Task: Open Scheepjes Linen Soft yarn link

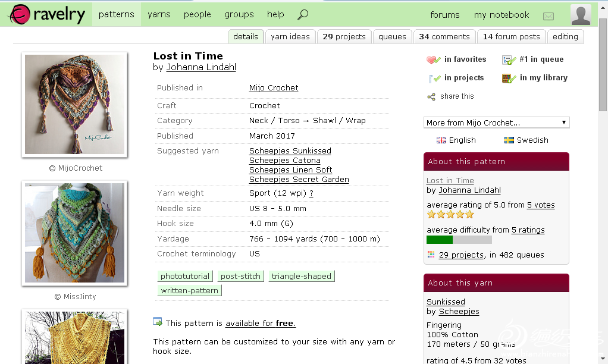Action: pos(290,170)
